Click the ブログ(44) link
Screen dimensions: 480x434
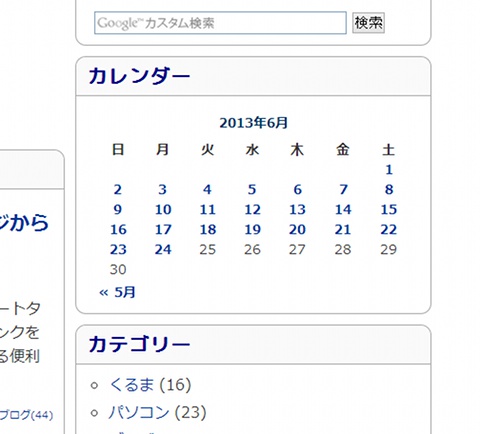(x=26, y=415)
